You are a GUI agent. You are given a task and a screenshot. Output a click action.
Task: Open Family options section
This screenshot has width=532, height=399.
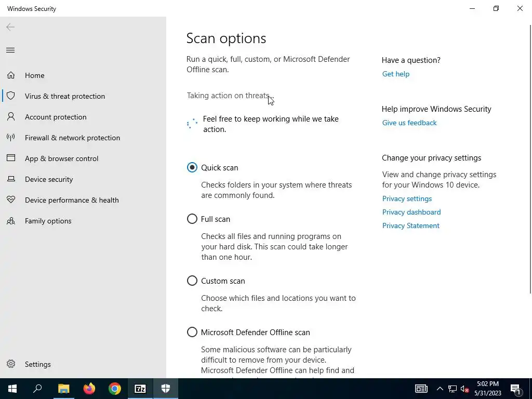click(48, 221)
